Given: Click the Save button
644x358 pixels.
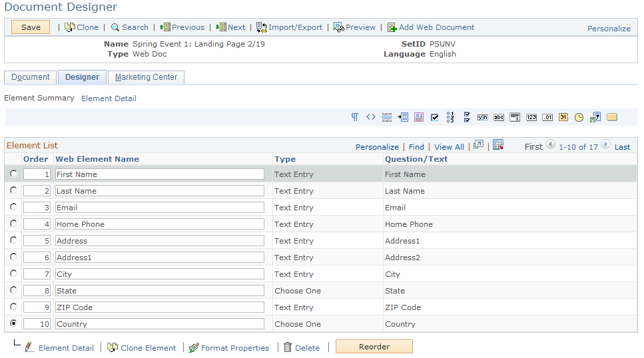Looking at the screenshot, I should [x=31, y=27].
